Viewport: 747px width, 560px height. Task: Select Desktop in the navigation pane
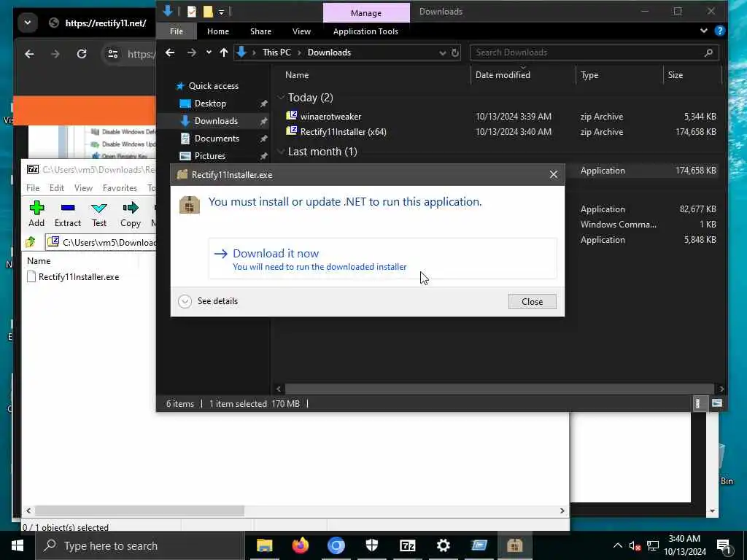[209, 104]
